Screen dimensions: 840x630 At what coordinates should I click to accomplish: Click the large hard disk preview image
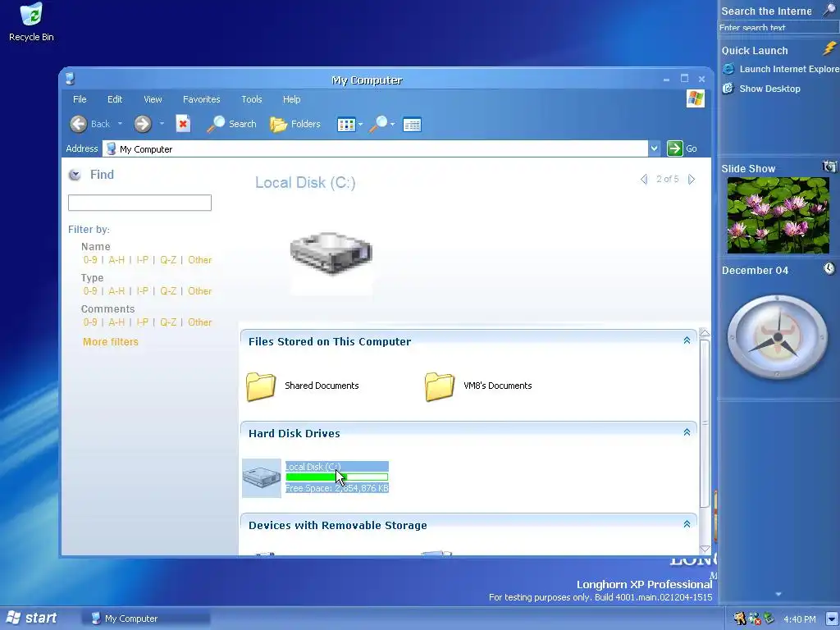coord(331,253)
